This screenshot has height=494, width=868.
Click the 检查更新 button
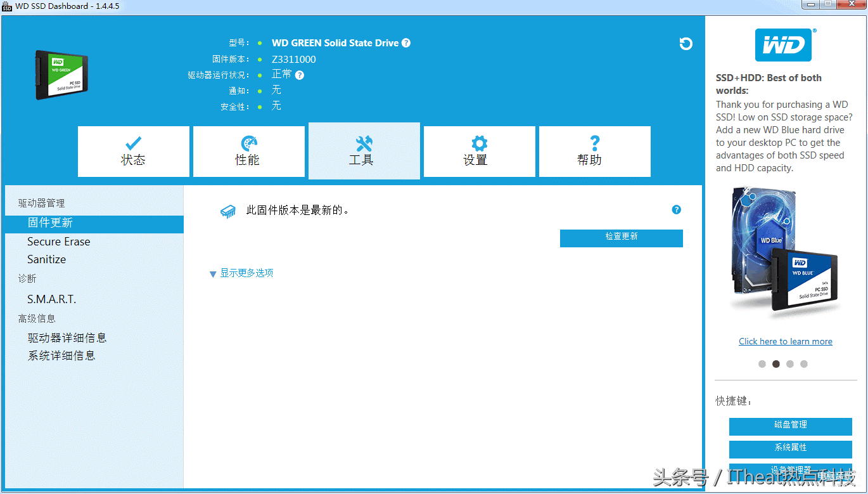(x=622, y=238)
